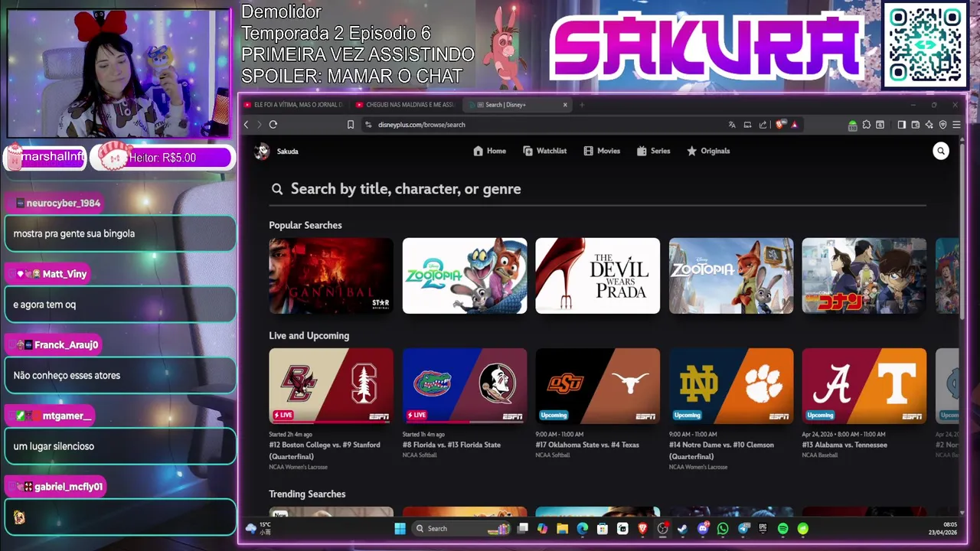Open the Series section
980x551 pixels.
(x=653, y=151)
